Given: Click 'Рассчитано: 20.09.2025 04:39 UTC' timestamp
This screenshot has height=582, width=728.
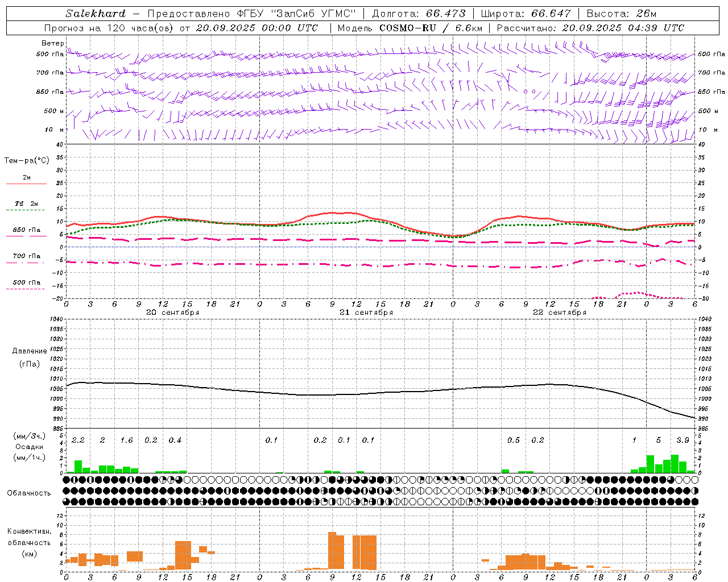Looking at the screenshot, I should (x=590, y=28).
